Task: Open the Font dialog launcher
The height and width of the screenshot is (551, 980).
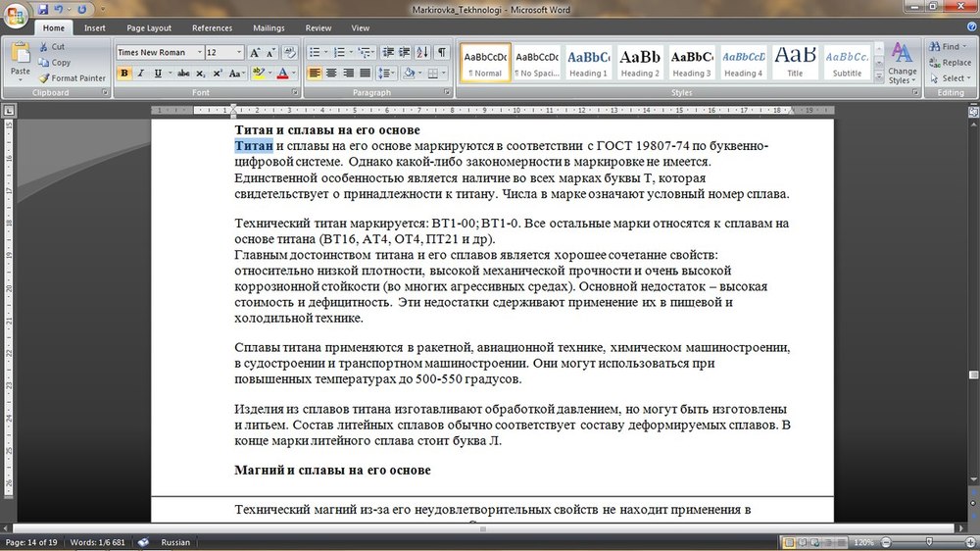Action: pos(295,92)
